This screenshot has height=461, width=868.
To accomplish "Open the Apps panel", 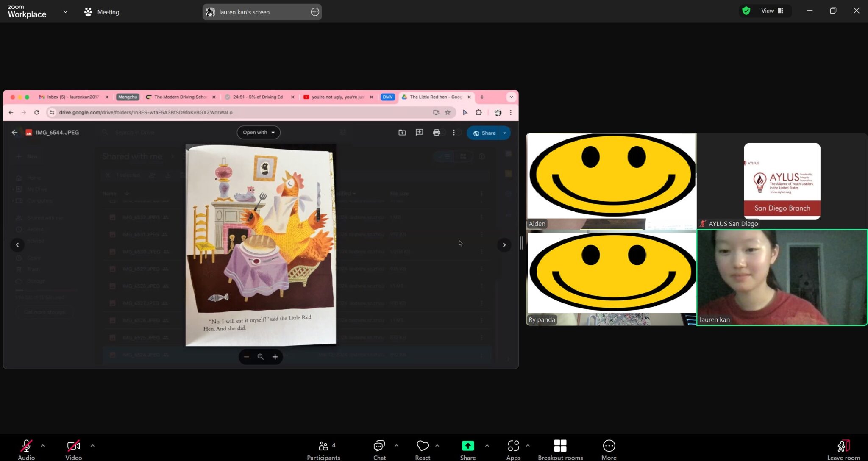I will (513, 450).
